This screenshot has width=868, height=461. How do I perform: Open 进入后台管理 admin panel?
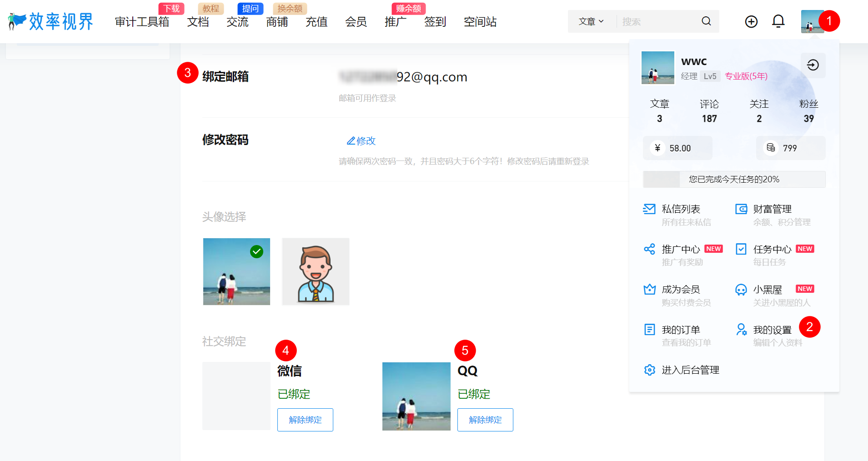pyautogui.click(x=690, y=370)
